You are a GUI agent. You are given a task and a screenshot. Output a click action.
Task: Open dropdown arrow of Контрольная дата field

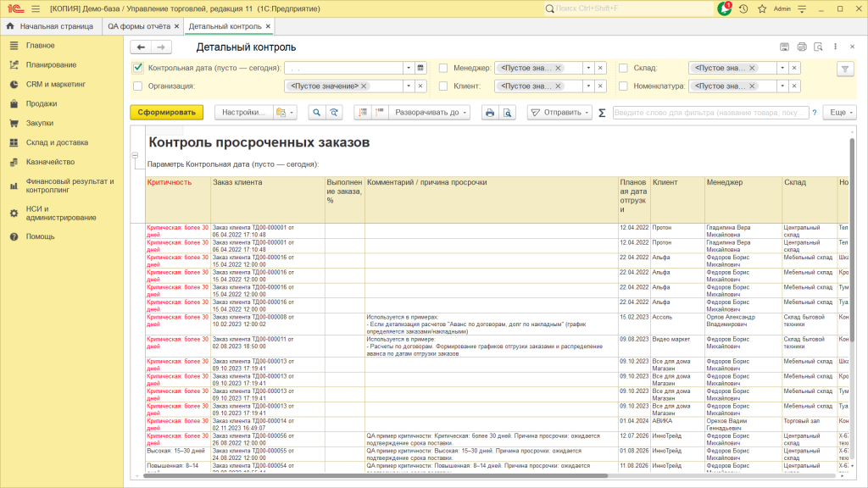[x=409, y=68]
